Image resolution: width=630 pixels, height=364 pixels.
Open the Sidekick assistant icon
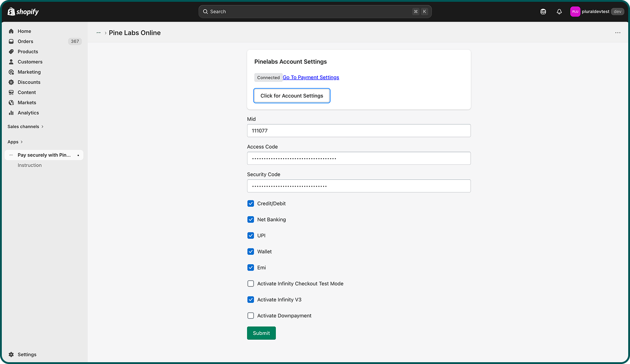coord(543,12)
